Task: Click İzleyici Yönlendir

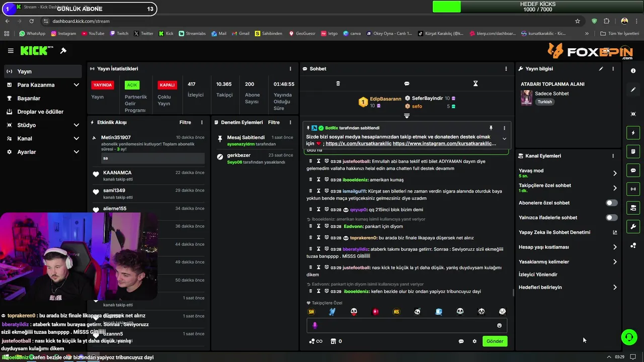Action: [538, 275]
